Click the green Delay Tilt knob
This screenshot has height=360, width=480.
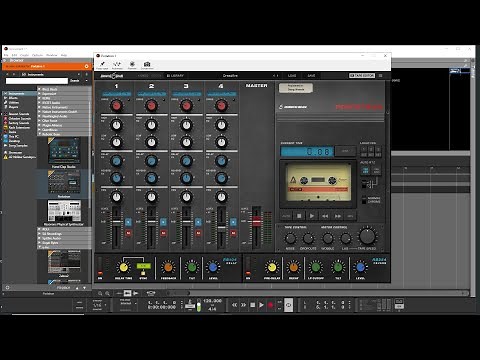pos(192,267)
